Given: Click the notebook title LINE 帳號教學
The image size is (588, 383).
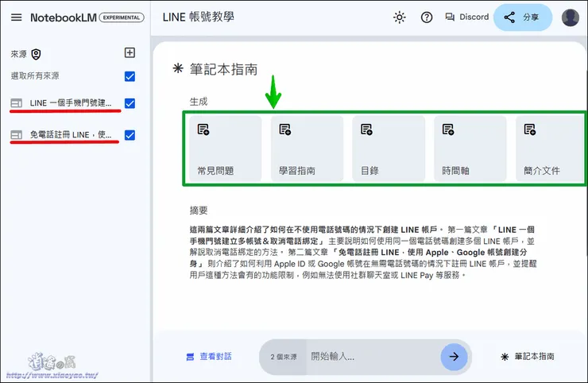Looking at the screenshot, I should point(199,17).
